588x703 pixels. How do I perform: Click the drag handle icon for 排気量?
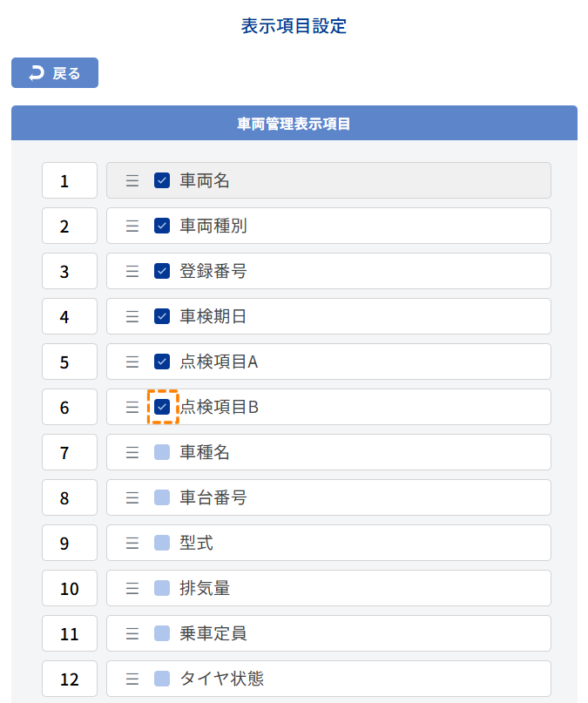pyautogui.click(x=132, y=588)
